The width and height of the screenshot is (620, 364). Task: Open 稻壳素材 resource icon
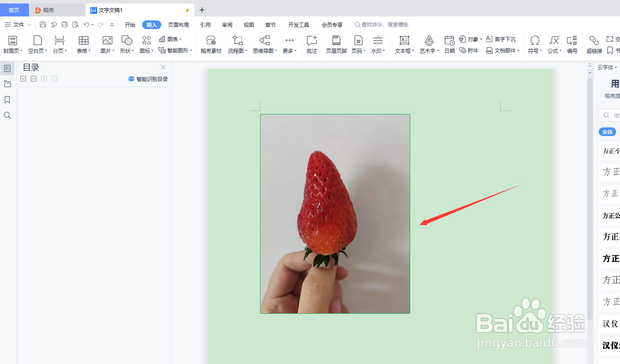[x=211, y=41]
